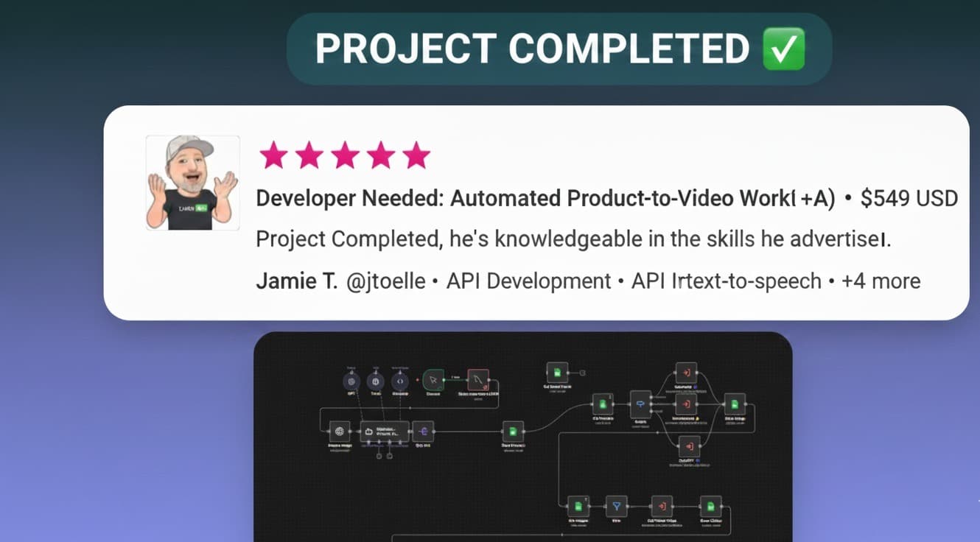
Task: Select the Google Sheets node right after the purple node
Action: 512,432
